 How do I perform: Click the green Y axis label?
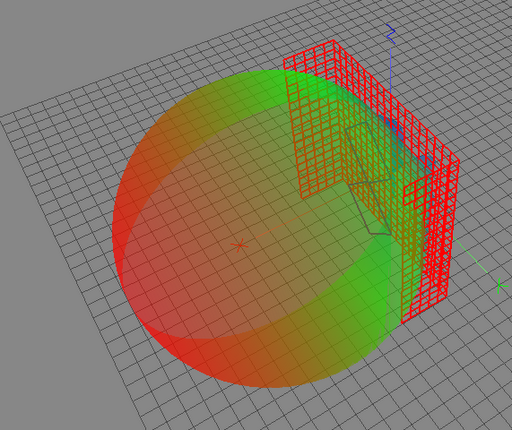502,286
